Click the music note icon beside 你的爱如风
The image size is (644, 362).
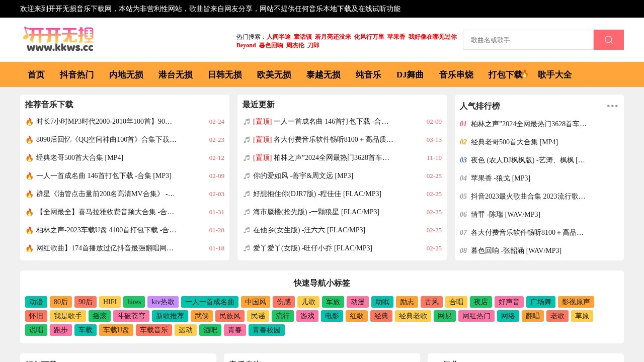246,175
